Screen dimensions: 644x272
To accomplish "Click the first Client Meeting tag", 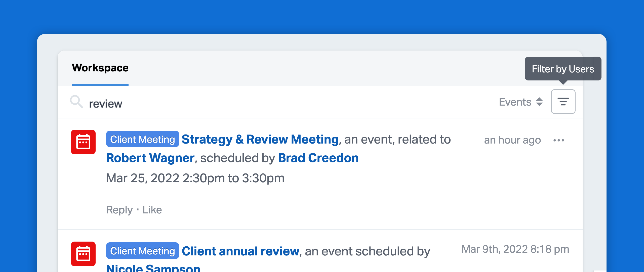I will pos(142,139).
